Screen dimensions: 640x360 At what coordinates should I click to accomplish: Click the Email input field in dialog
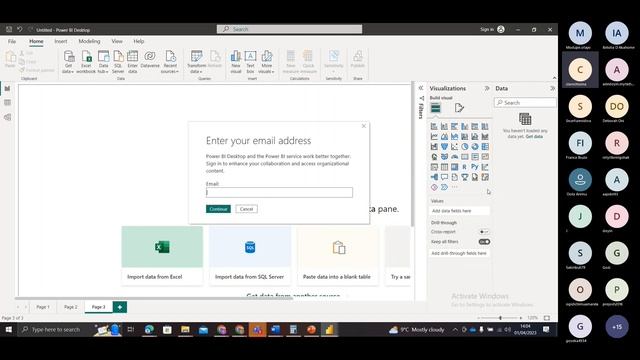click(279, 192)
